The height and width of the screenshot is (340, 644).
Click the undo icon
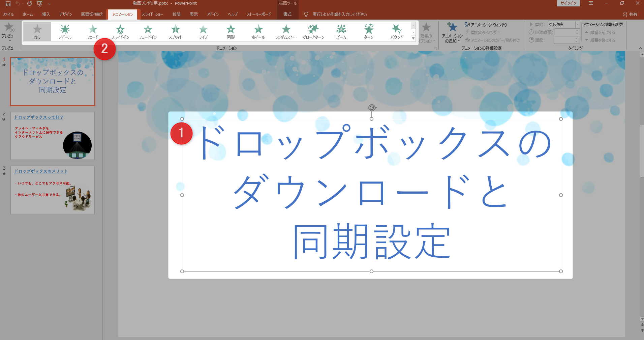coord(18,3)
